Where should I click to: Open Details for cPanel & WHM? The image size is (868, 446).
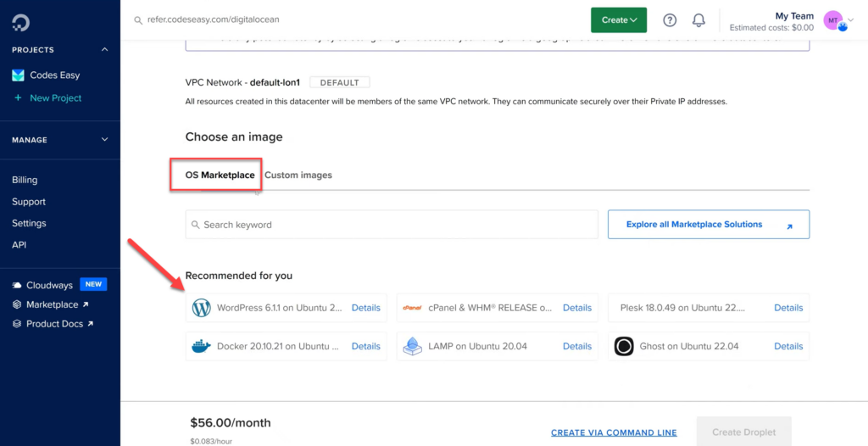point(577,308)
